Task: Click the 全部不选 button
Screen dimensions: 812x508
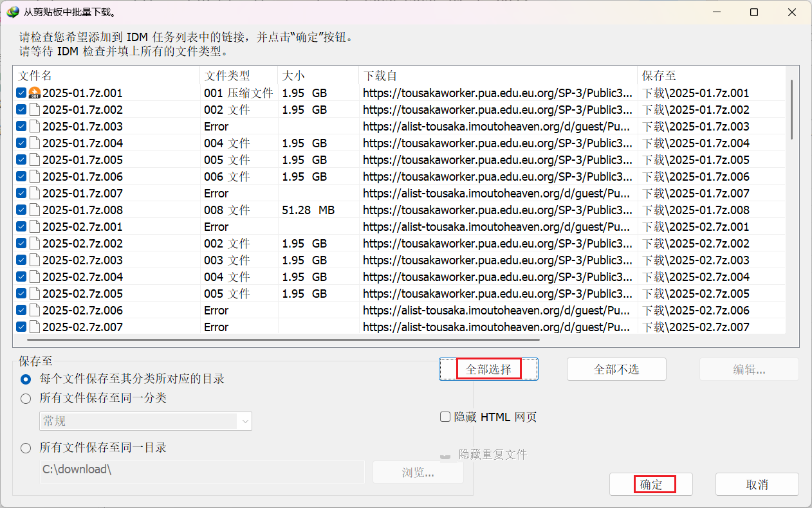Action: point(616,369)
